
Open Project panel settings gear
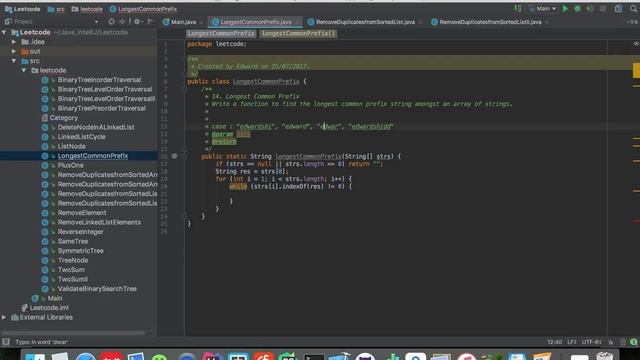(138, 21)
